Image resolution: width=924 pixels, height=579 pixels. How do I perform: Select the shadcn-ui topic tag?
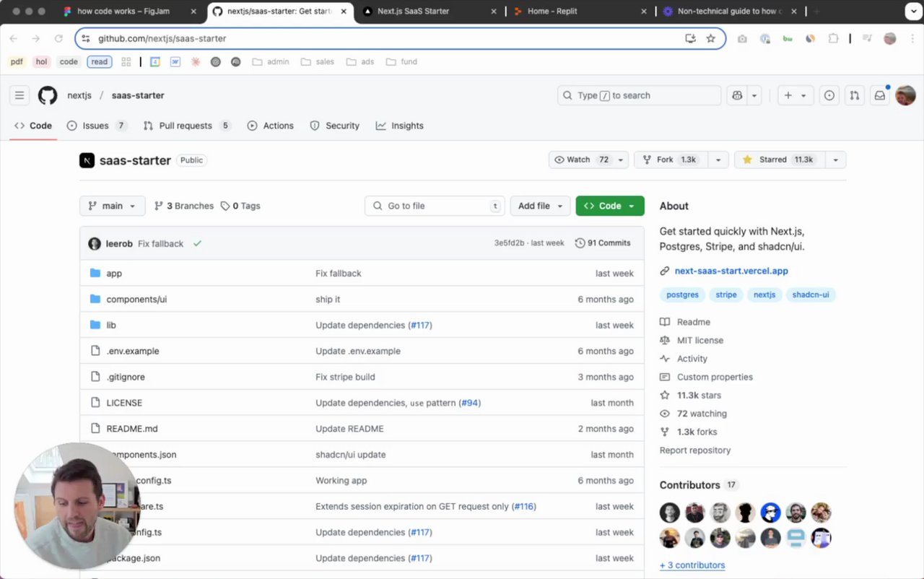click(x=811, y=295)
